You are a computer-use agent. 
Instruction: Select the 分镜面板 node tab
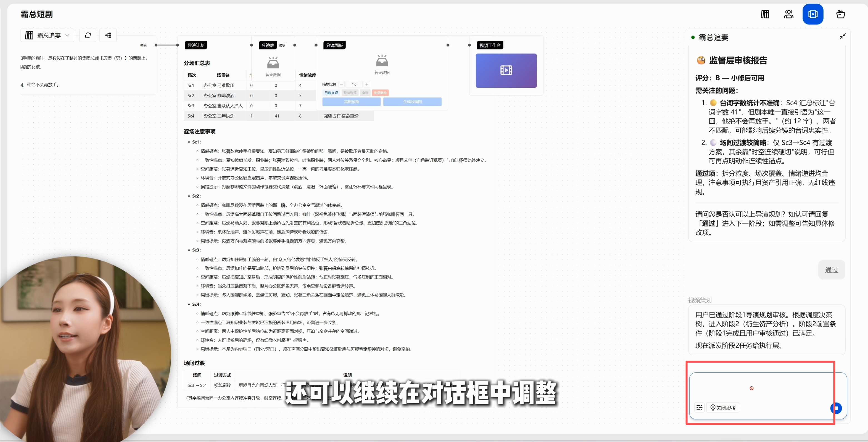click(334, 45)
